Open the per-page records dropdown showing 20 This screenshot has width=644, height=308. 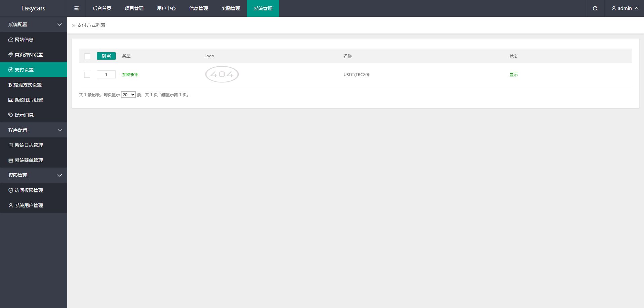tap(128, 95)
